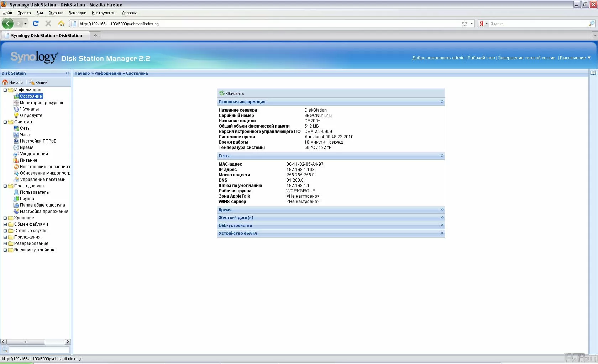Open the Закладки menu in Firefox
Screen dimensions: 598x364
point(77,13)
